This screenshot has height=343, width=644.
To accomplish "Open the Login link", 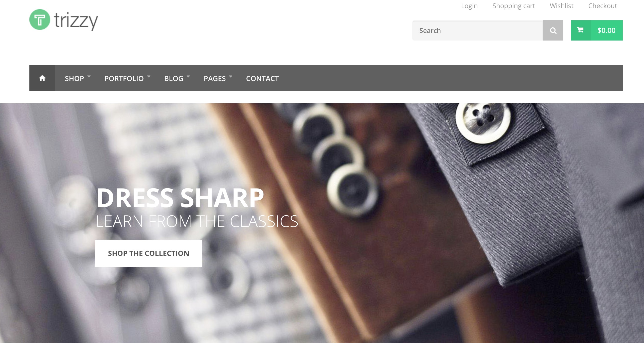I will 469,6.
